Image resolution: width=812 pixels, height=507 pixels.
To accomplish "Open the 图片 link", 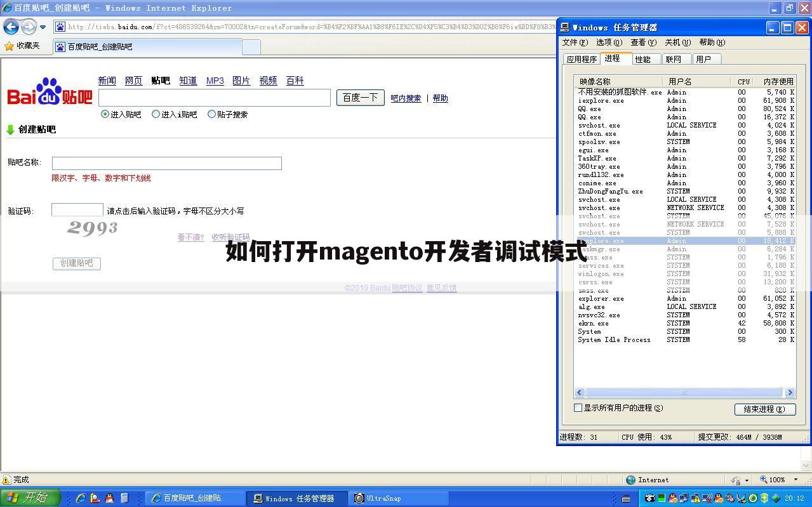I will click(x=241, y=81).
